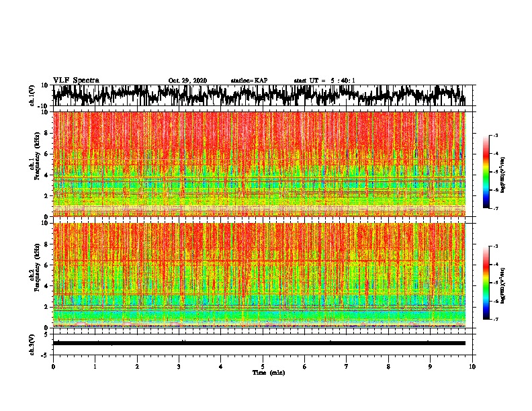The width and height of the screenshot is (532, 411).
Task: Click the time axis tick label "1"
Action: 95,367
